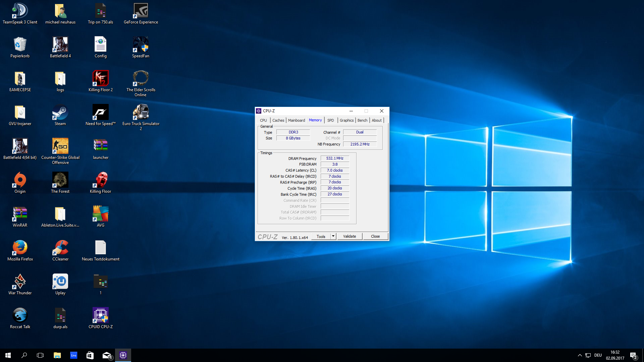The image size is (644, 362).
Task: Open the DEU language selector in taskbar
Action: click(x=598, y=355)
